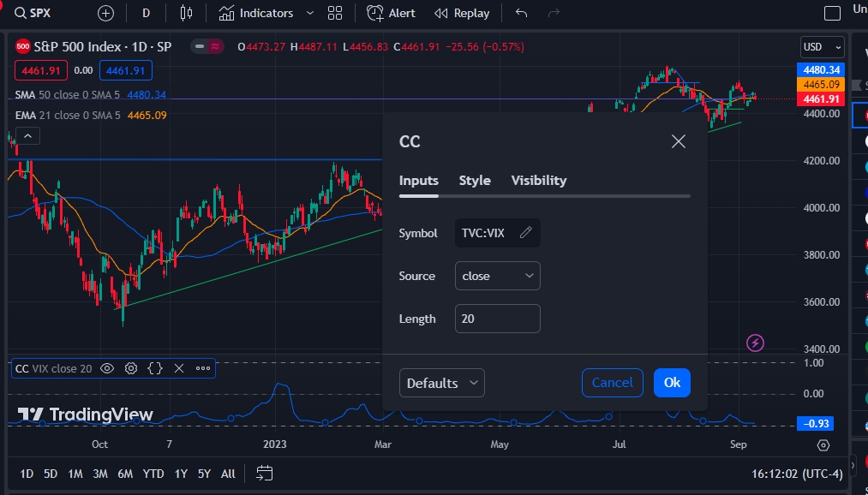The height and width of the screenshot is (495, 868).
Task: Undo the last chart action
Action: point(522,13)
